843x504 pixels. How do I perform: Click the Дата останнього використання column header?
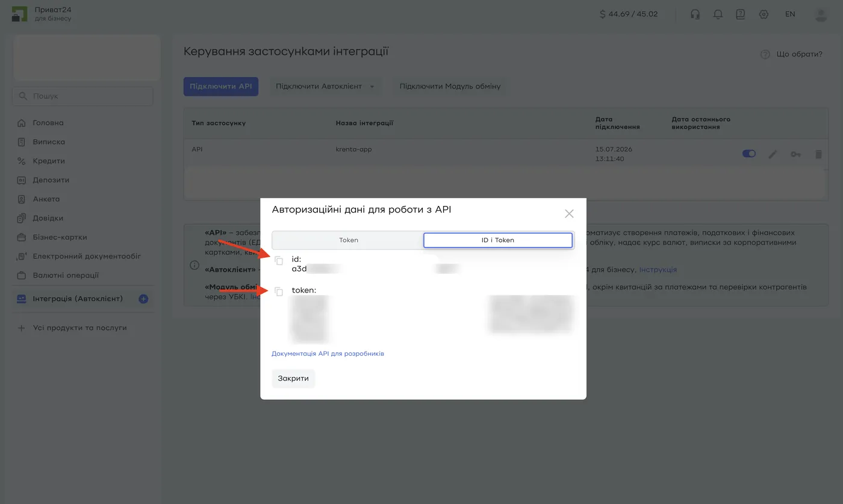click(701, 123)
